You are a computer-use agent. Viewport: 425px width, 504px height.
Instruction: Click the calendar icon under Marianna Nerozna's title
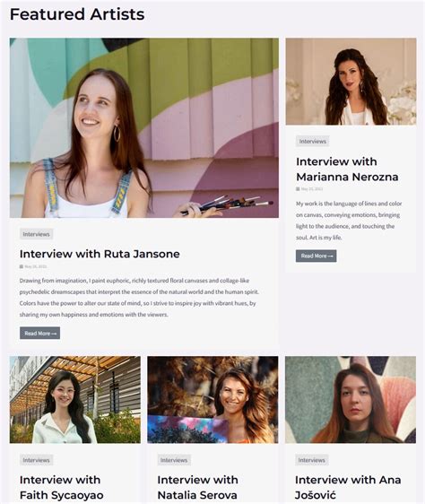tap(298, 189)
